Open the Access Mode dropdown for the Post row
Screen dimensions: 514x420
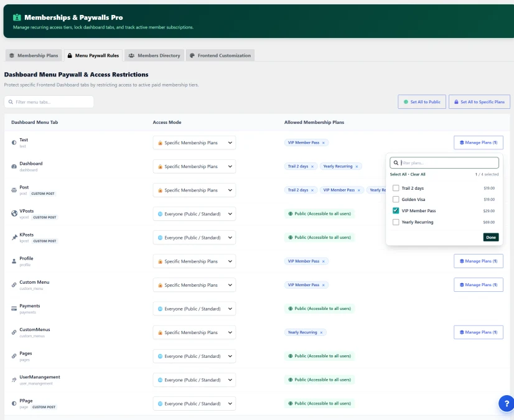[194, 190]
